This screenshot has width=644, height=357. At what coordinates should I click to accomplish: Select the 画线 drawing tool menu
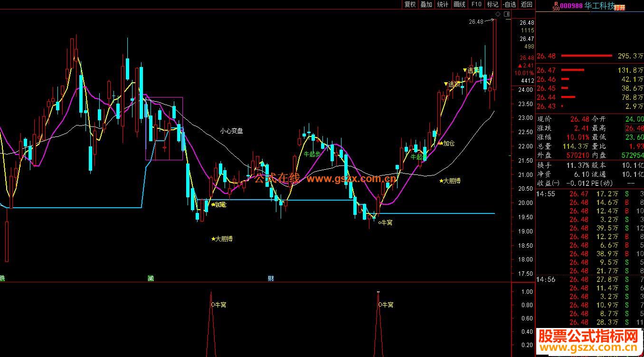click(x=459, y=4)
